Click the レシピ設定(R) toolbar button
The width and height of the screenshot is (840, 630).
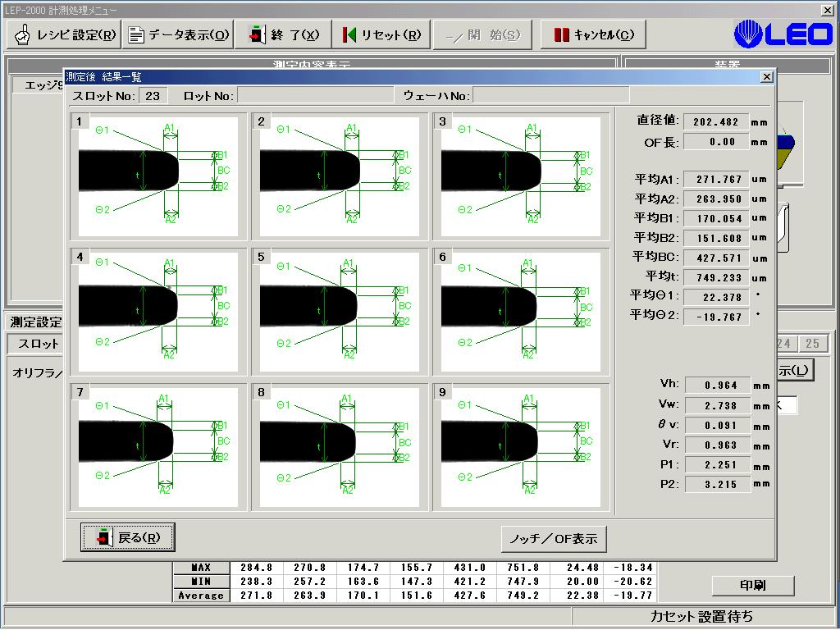click(x=64, y=34)
